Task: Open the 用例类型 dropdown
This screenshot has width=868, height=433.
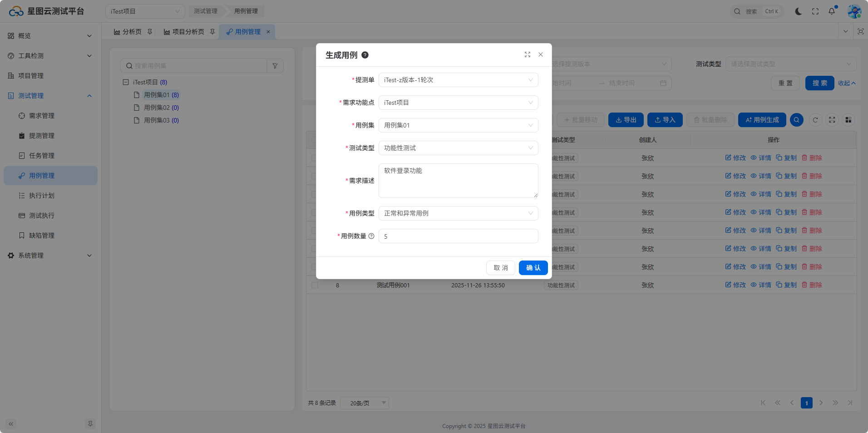Action: point(458,213)
